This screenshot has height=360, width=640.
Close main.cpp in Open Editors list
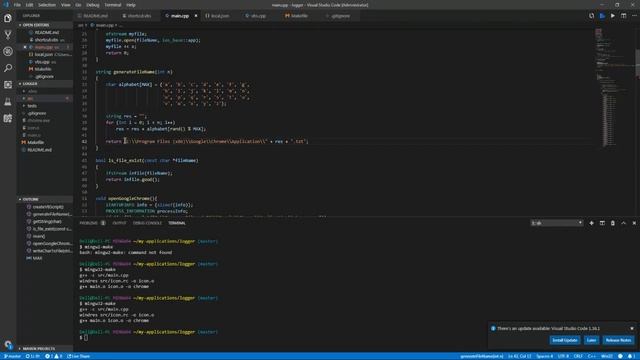[x=25, y=47]
